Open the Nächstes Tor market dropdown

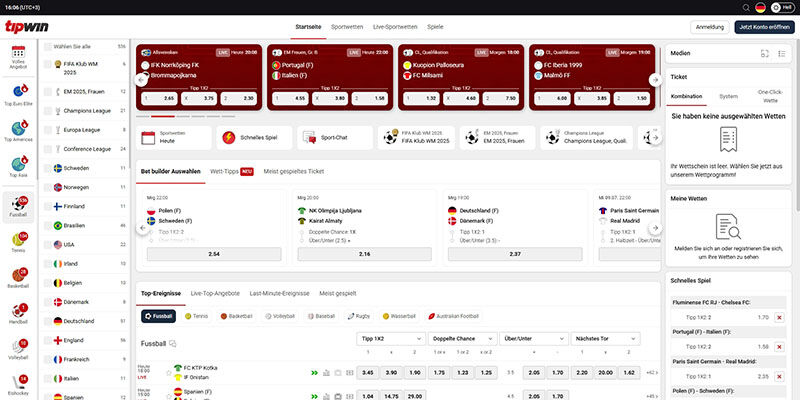point(606,338)
